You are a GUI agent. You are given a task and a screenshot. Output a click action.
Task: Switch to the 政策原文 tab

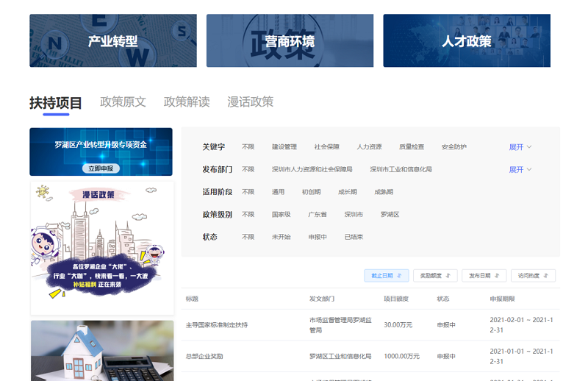tap(123, 102)
